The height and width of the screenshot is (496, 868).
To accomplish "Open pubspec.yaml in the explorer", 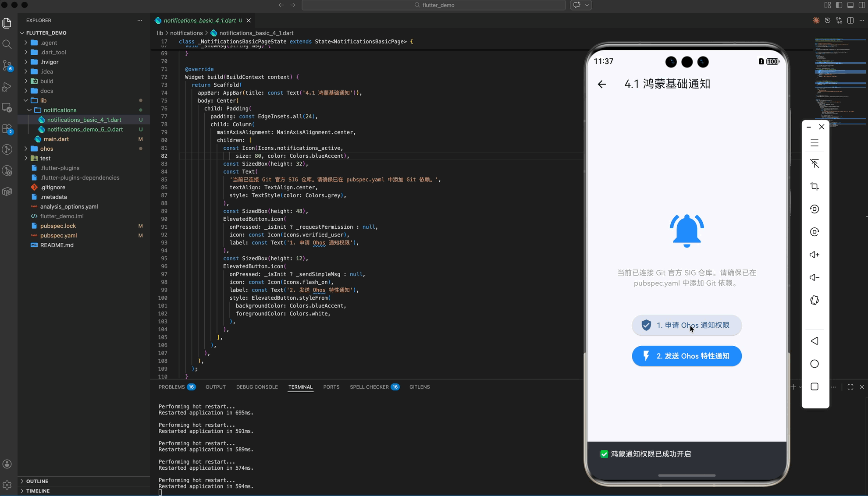I will click(83, 235).
